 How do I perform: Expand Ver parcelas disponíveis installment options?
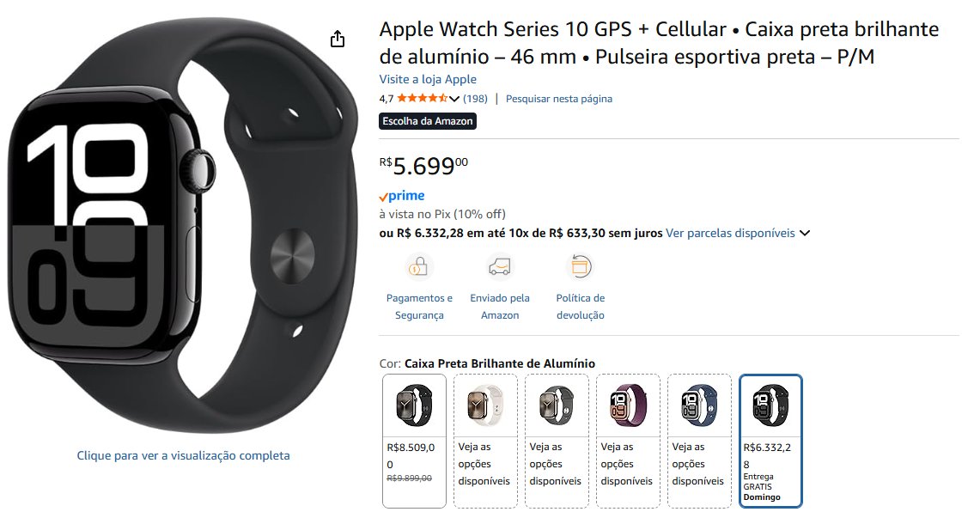tap(730, 233)
